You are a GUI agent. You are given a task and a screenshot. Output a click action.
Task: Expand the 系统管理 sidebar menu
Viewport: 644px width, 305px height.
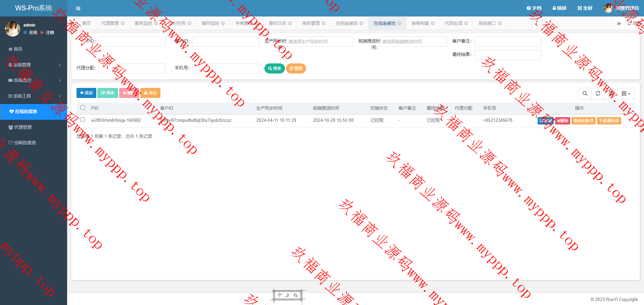[x=34, y=65]
